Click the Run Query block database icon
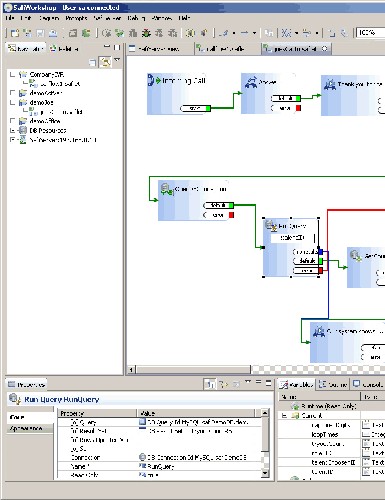This screenshot has width=385, height=500. 271,225
